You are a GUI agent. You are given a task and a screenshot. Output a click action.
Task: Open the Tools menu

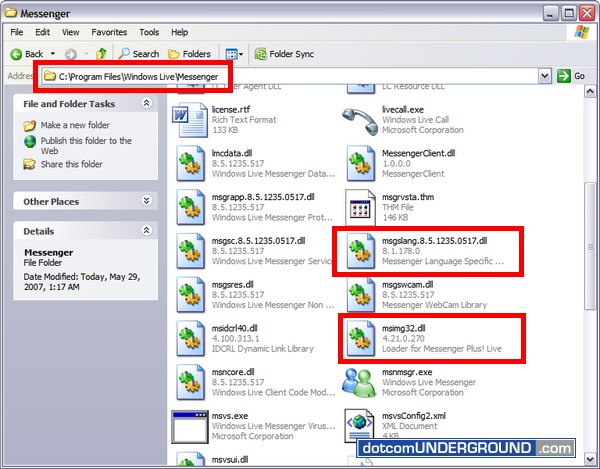(149, 32)
